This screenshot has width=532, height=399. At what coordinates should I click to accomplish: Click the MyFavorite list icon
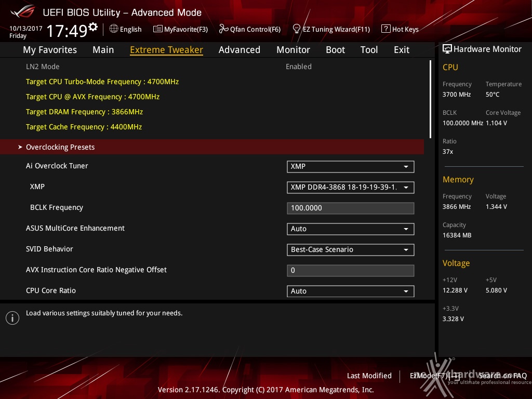coord(157,29)
